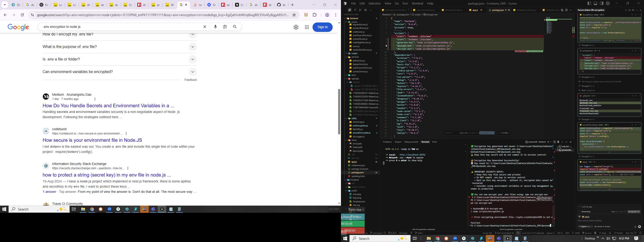644x242 pixels.
Task: Open a new Chrome tab
Action: coord(292,5)
